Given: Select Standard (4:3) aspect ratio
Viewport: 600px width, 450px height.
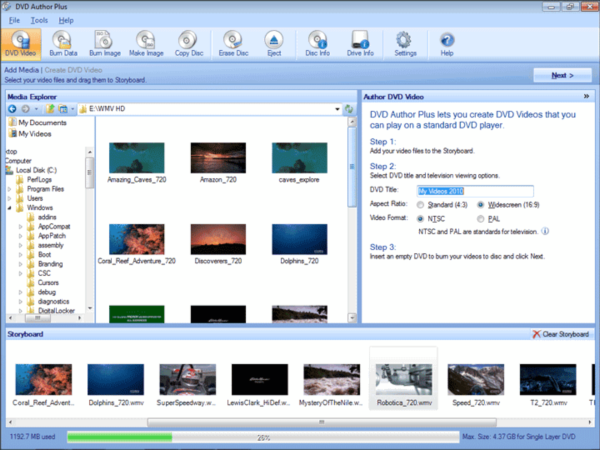Looking at the screenshot, I should coord(421,205).
